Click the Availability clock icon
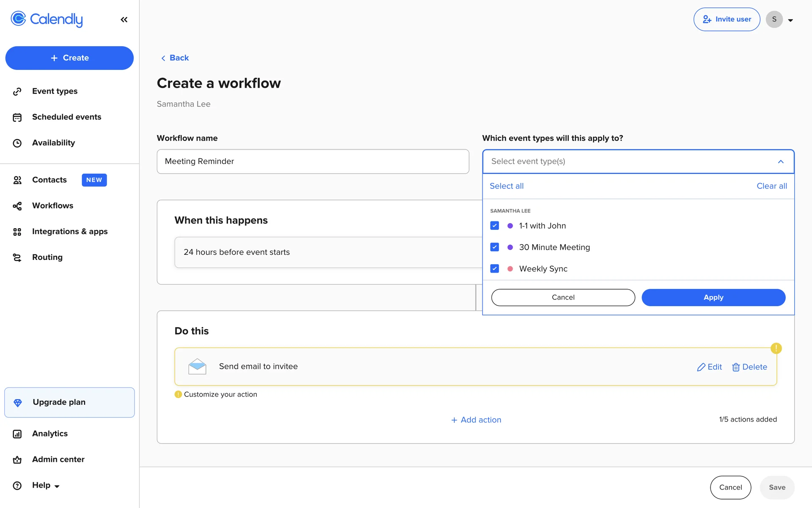812x508 pixels. click(17, 143)
